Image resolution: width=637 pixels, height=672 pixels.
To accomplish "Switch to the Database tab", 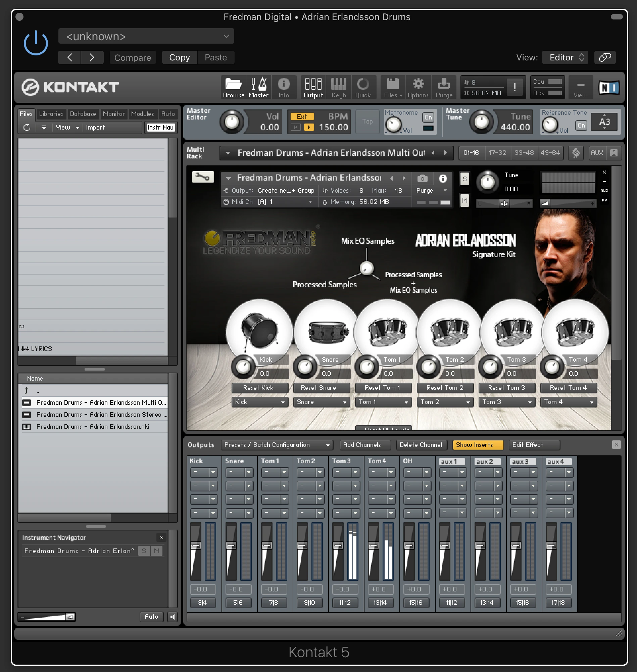I will pyautogui.click(x=83, y=114).
